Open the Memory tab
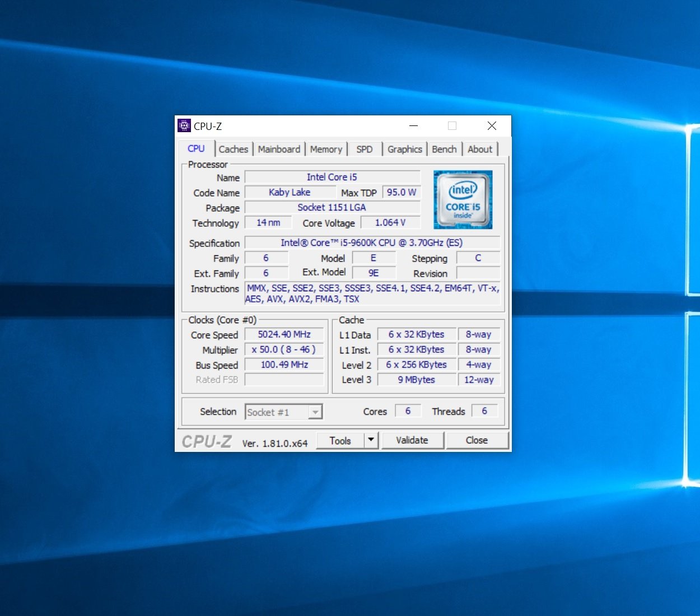 pyautogui.click(x=326, y=150)
